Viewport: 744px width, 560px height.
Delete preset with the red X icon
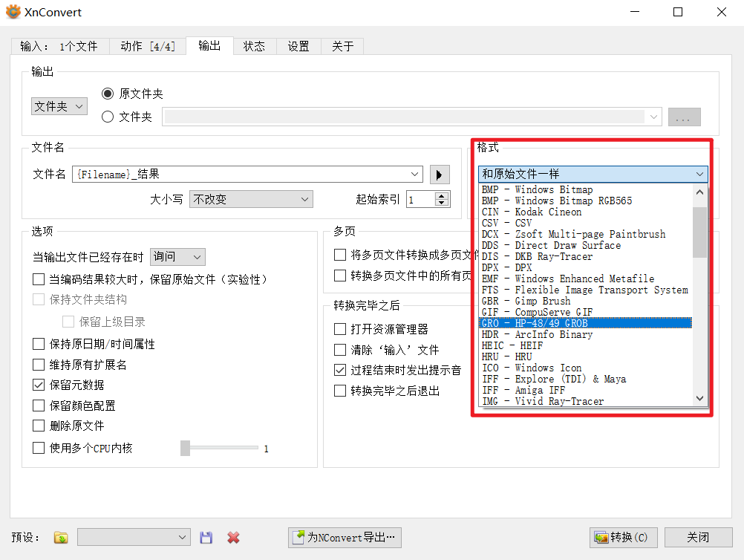pyautogui.click(x=233, y=538)
